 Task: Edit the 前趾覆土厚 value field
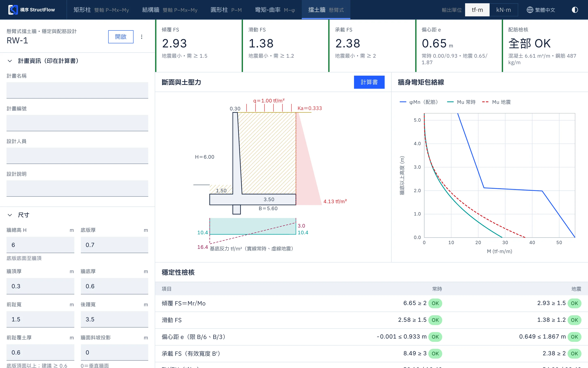(40, 352)
